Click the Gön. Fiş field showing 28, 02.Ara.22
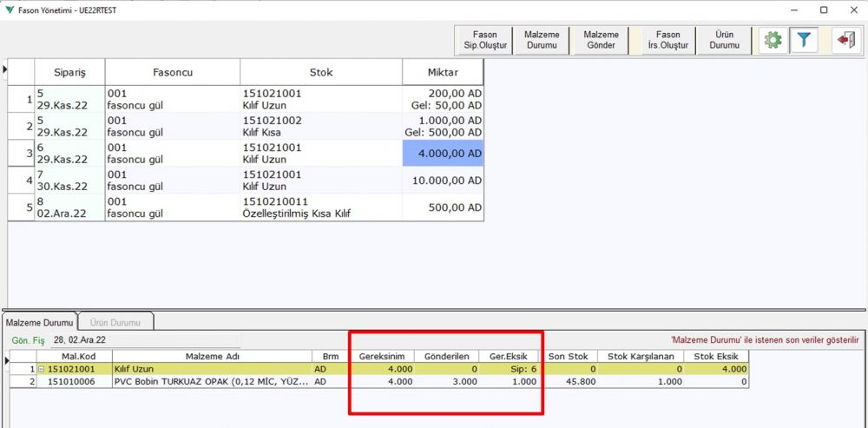868x428 pixels. (x=78, y=339)
